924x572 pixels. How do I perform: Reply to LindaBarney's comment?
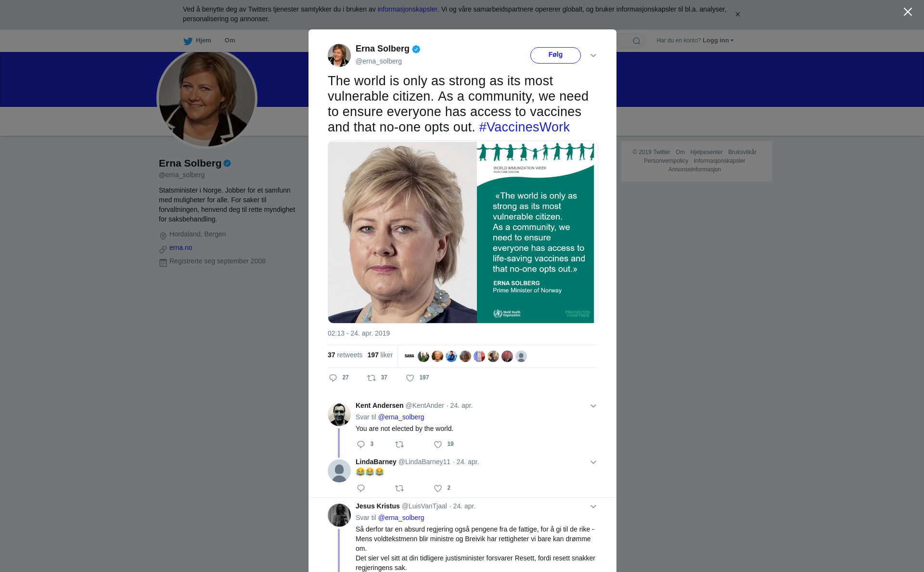tap(361, 488)
